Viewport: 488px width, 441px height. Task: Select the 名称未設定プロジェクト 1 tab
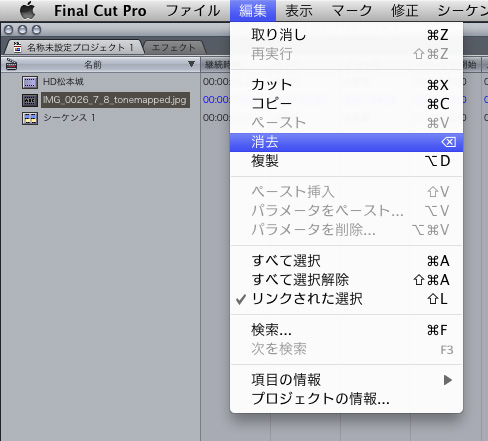coord(80,48)
